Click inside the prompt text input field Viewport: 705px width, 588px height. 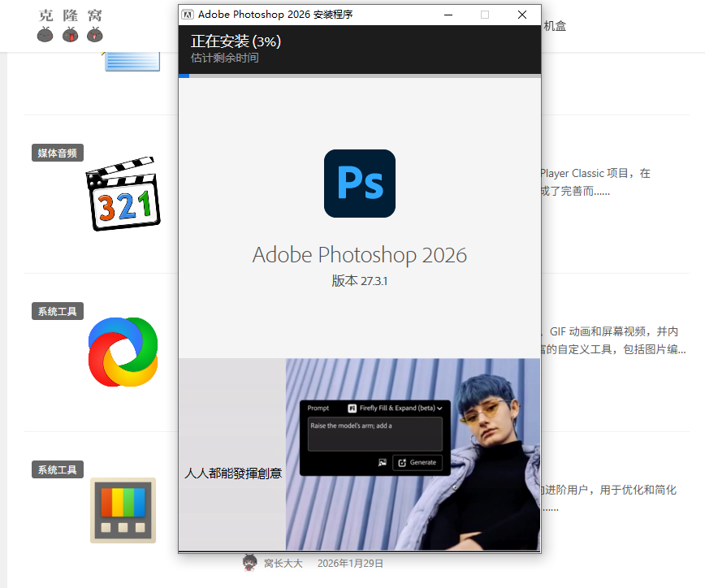374,435
